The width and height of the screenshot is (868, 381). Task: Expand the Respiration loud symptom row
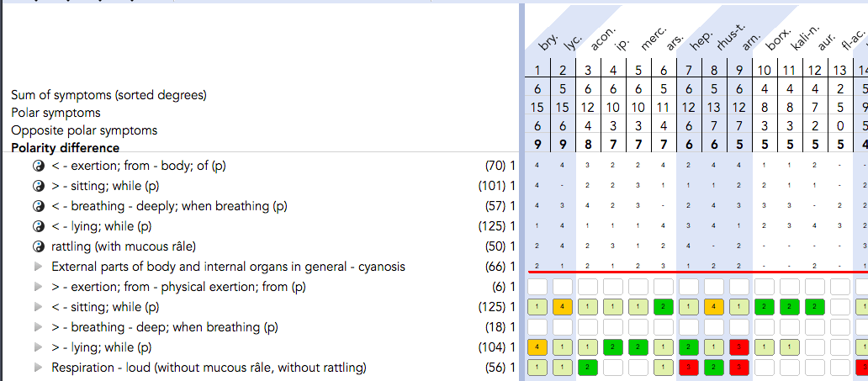[38, 368]
